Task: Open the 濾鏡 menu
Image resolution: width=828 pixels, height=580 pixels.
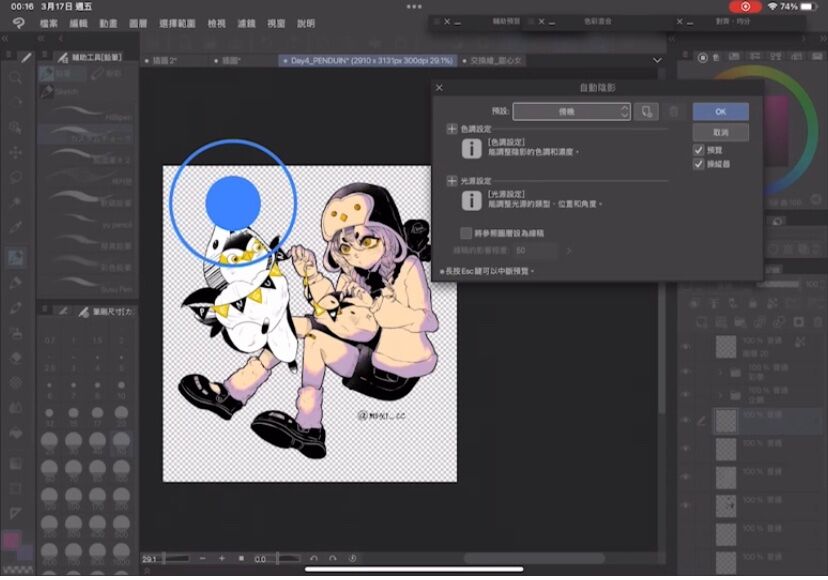Action: (246, 24)
